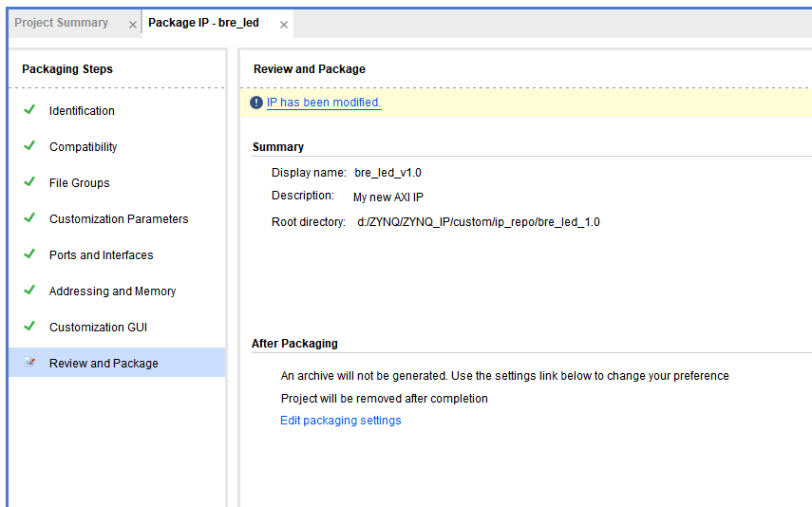812x507 pixels.
Task: Click the checkmark beside Ports and Interfaces
Action: tap(29, 253)
